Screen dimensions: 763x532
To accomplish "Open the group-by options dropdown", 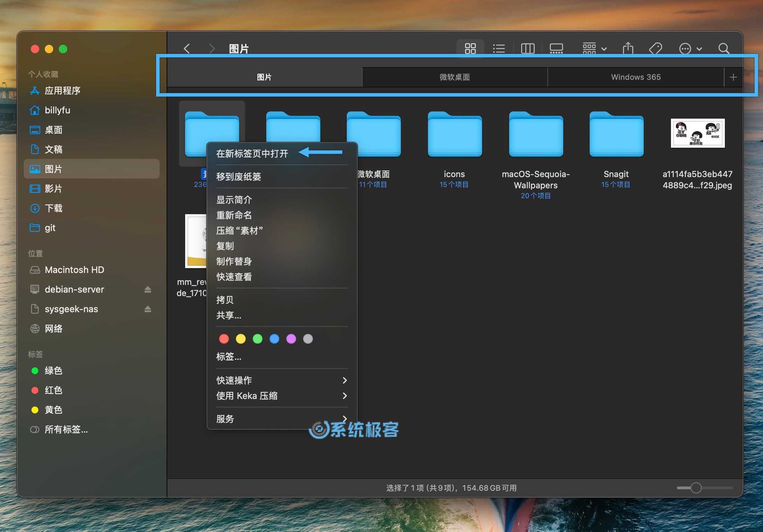I will pyautogui.click(x=594, y=48).
